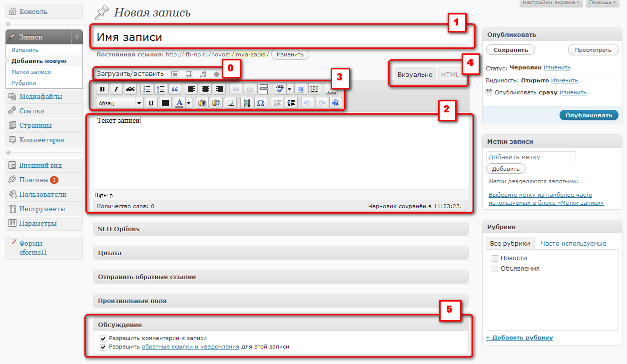The image size is (627, 364).
Task: Expand the 'SEO Options' panel
Action: (280, 229)
